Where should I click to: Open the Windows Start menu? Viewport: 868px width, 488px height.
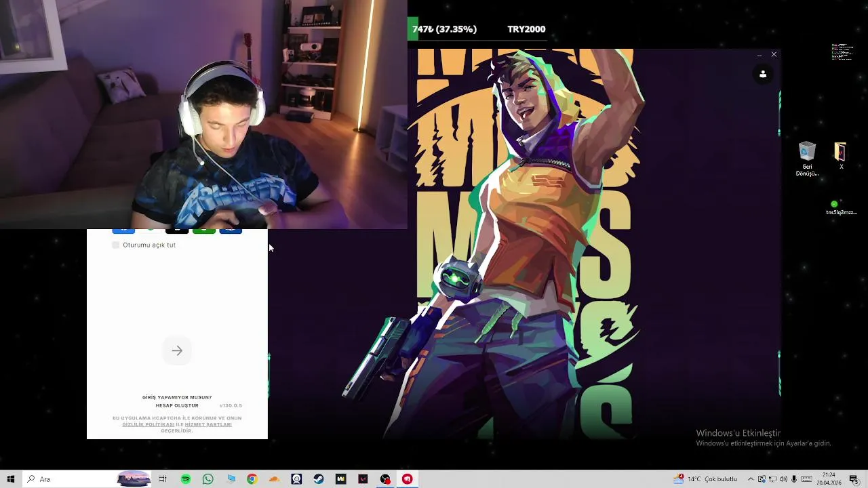pyautogui.click(x=11, y=479)
